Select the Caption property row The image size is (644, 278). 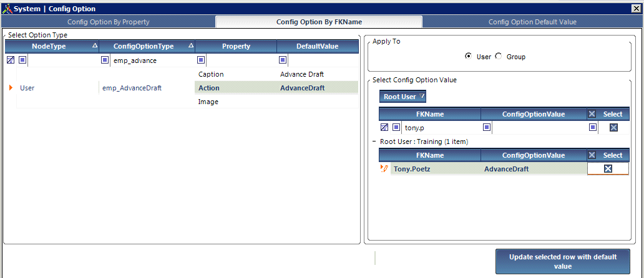(x=276, y=74)
